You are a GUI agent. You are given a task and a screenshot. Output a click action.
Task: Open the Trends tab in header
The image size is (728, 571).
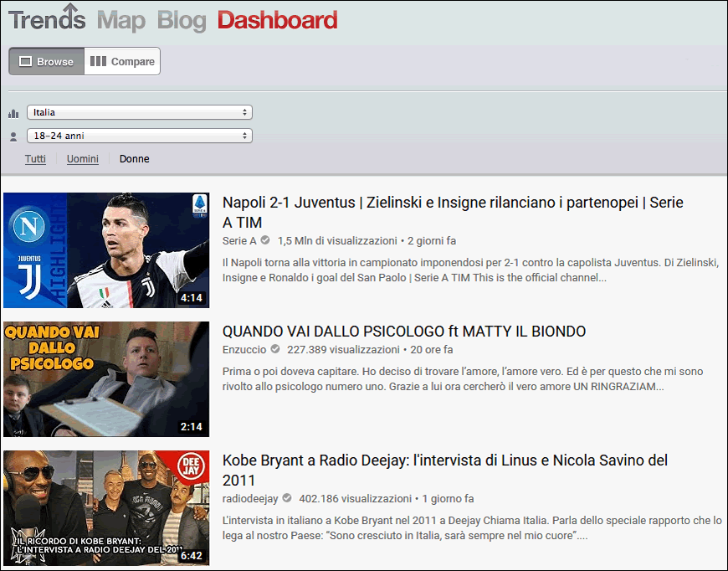tap(47, 18)
